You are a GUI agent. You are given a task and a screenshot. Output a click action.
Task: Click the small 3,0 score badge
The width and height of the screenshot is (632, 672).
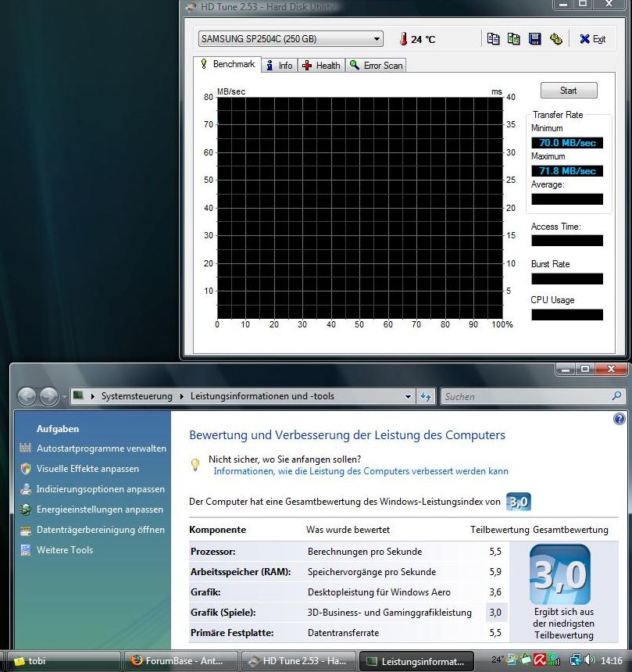[x=519, y=502]
